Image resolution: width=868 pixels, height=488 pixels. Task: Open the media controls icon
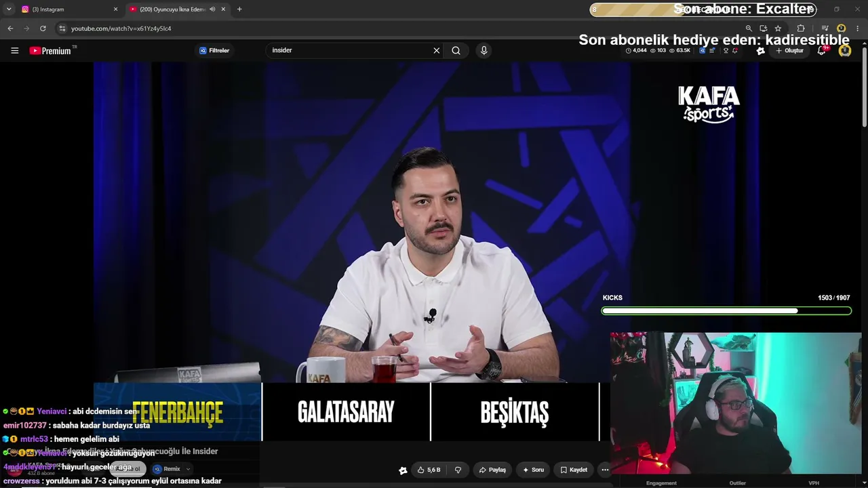click(825, 28)
